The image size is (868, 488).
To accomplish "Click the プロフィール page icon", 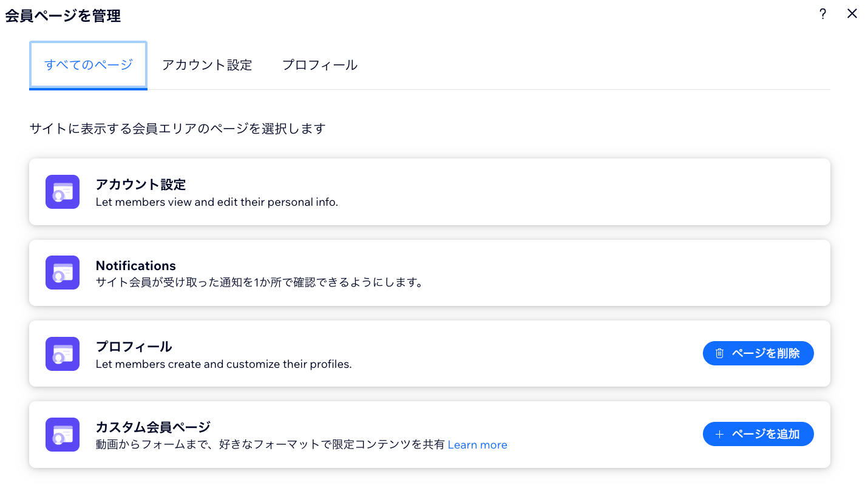I will tap(62, 353).
